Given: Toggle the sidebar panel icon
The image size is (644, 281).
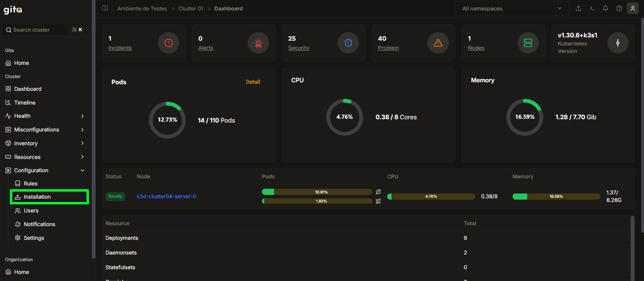Looking at the screenshot, I should [x=105, y=9].
